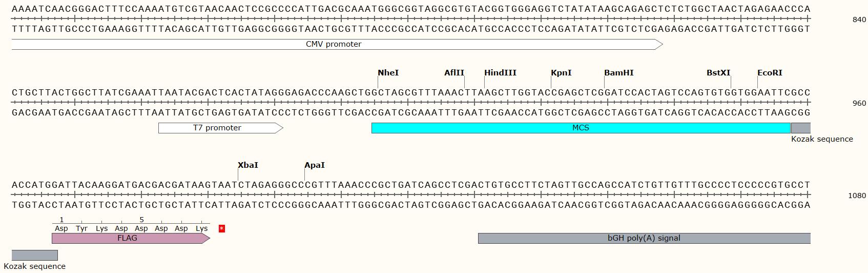Select the pink FLAG feature arrow
The width and height of the screenshot is (868, 273).
click(131, 238)
